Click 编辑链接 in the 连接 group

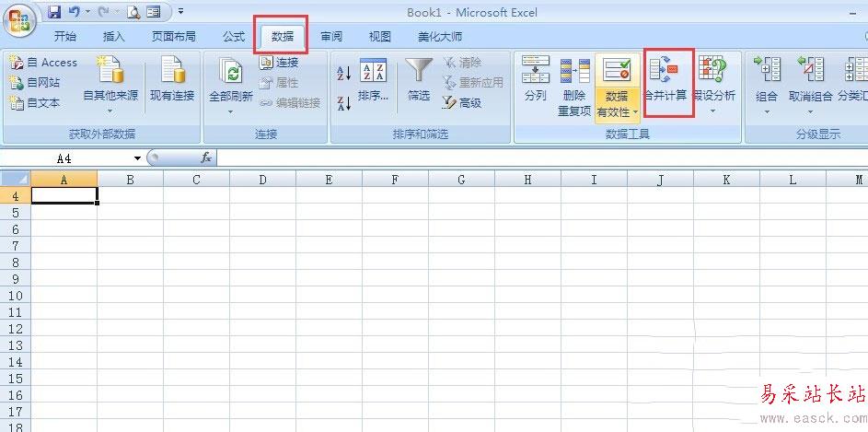(x=290, y=103)
